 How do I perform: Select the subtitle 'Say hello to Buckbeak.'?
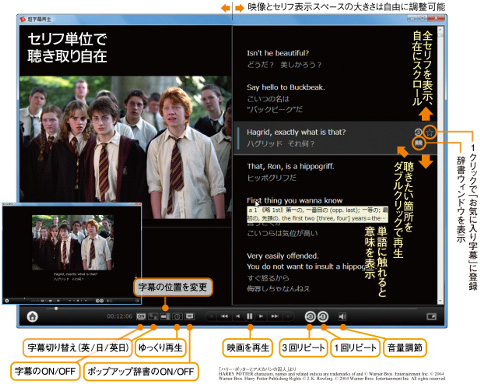click(286, 87)
